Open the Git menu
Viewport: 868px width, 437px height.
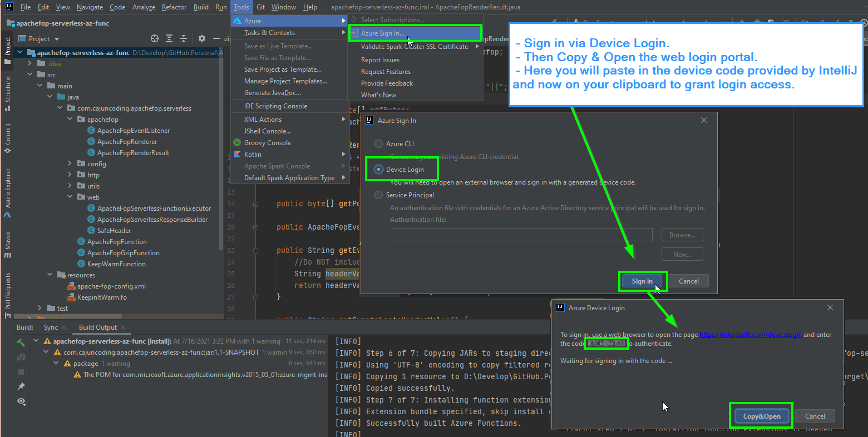point(261,7)
